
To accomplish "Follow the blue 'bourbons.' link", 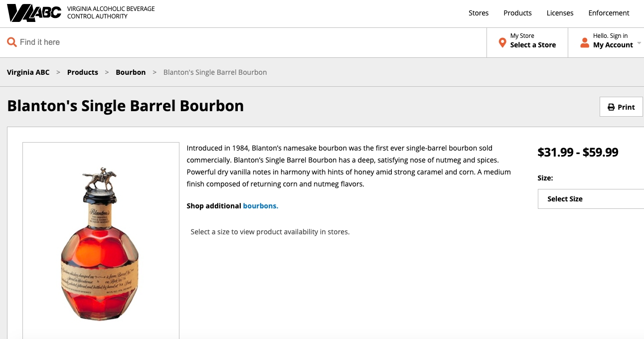I will (260, 206).
